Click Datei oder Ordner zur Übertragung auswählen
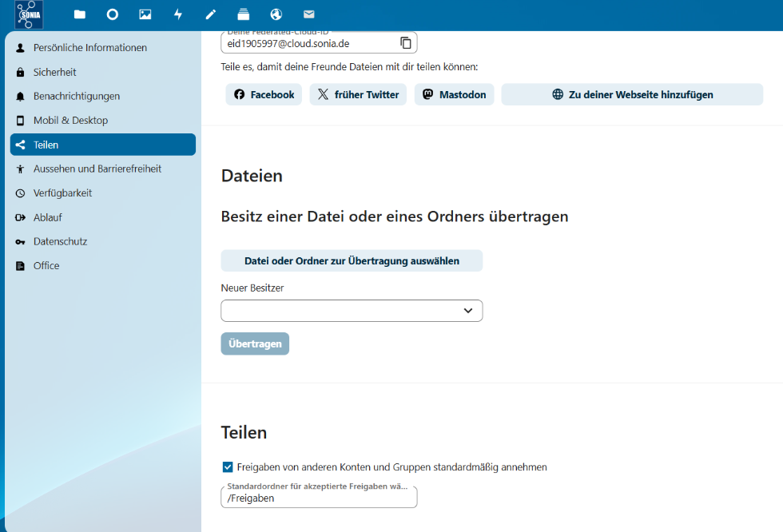 pos(352,260)
